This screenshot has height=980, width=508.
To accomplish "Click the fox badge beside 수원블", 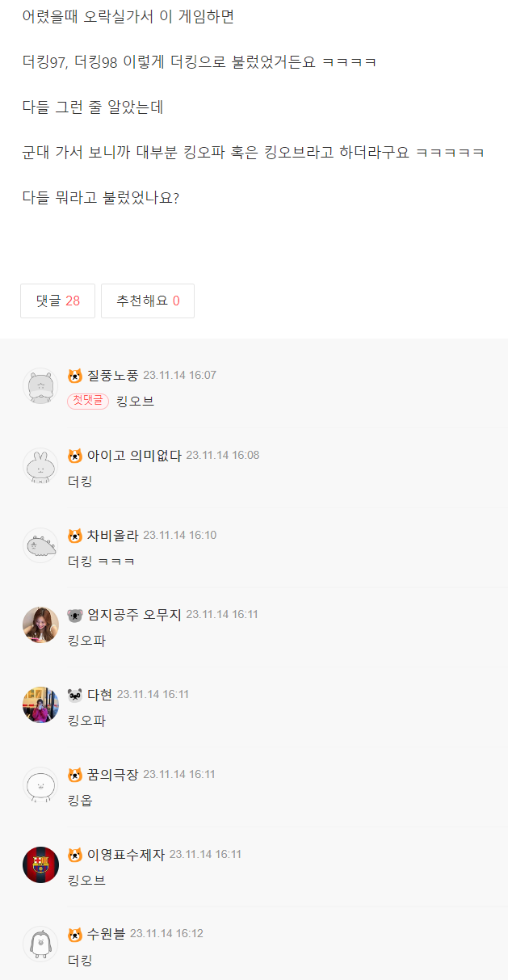I will pos(75,934).
